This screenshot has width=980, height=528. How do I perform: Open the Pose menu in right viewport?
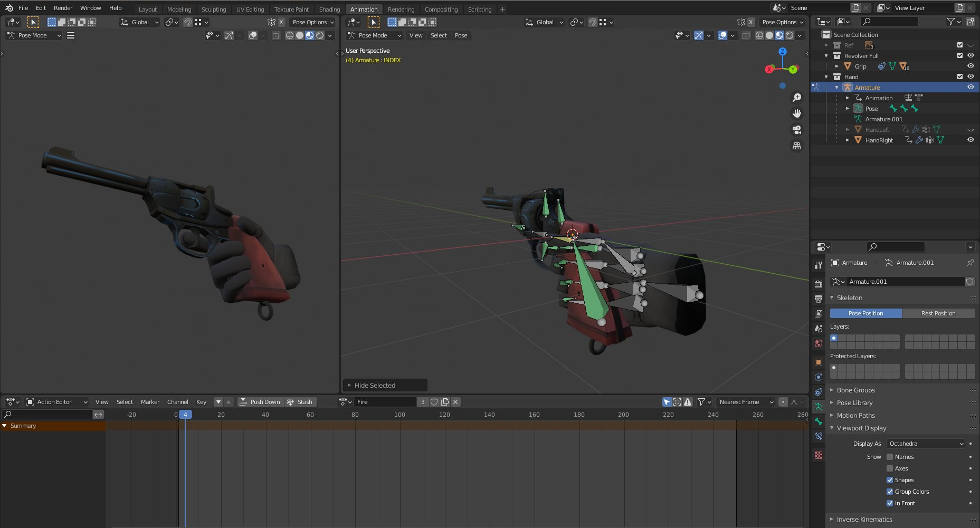pos(461,35)
